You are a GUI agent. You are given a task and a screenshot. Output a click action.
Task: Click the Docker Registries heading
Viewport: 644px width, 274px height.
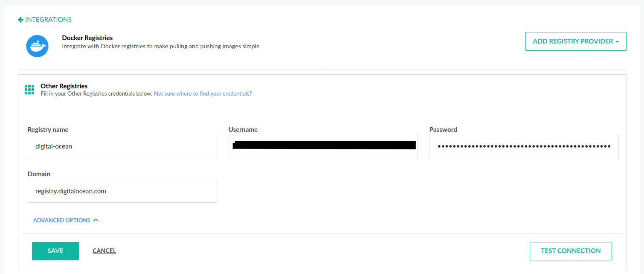[87, 38]
